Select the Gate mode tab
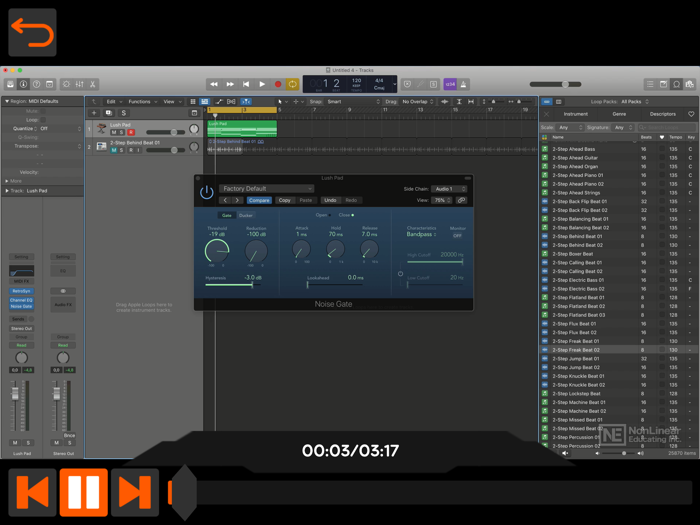700x525 pixels. pos(227,215)
